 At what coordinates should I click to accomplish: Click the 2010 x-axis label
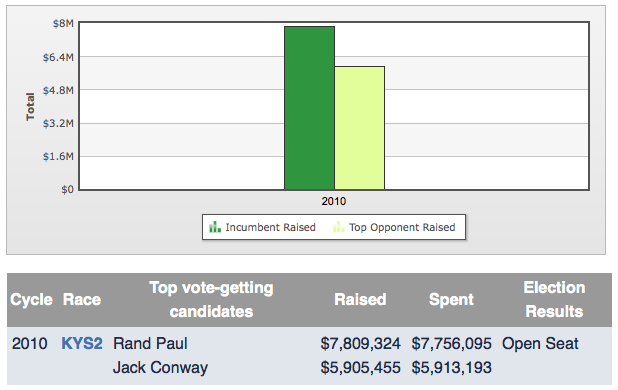click(x=333, y=201)
